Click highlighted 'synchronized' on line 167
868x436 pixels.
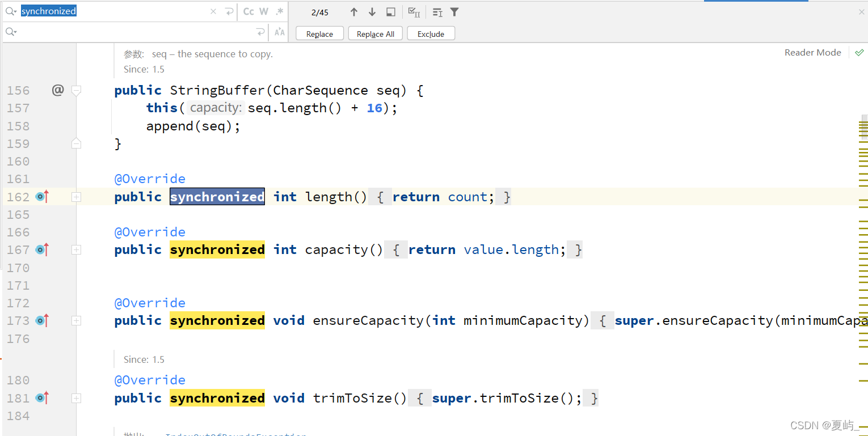click(217, 249)
